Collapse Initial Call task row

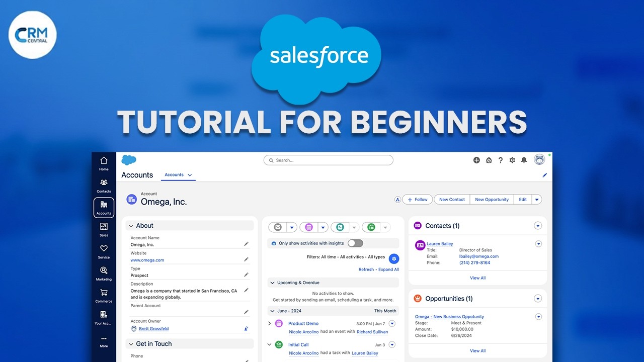pyautogui.click(x=269, y=344)
